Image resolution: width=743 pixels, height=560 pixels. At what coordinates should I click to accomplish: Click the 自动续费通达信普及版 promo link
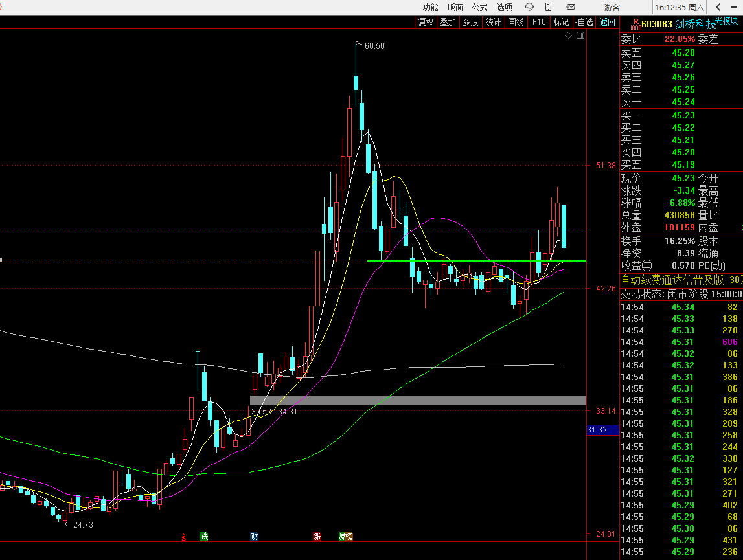click(x=672, y=280)
